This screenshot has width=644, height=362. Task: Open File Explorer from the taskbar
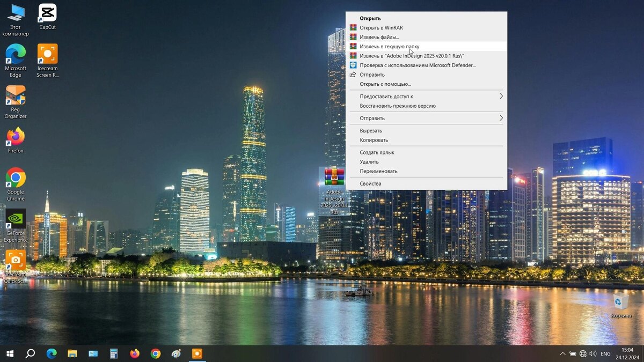click(72, 353)
